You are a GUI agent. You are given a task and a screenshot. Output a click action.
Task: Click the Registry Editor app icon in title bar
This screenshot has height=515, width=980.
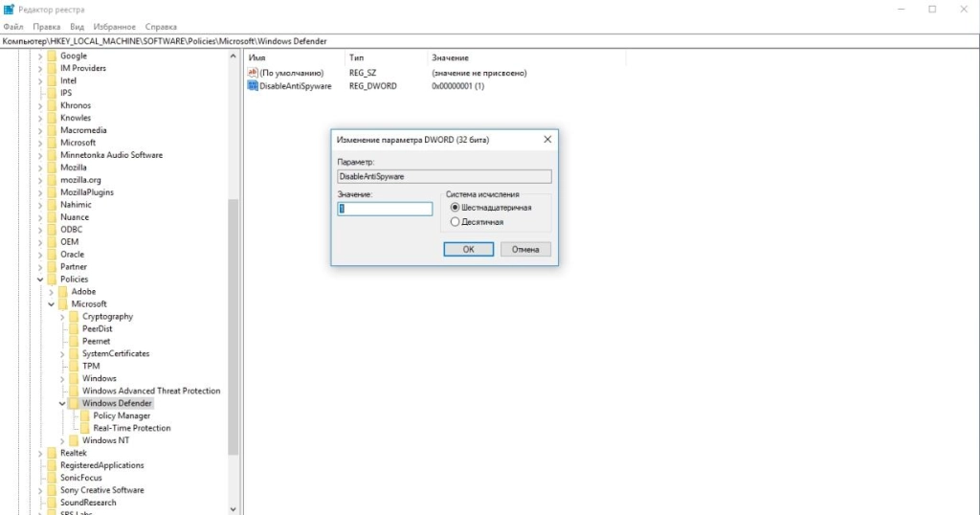9,10
